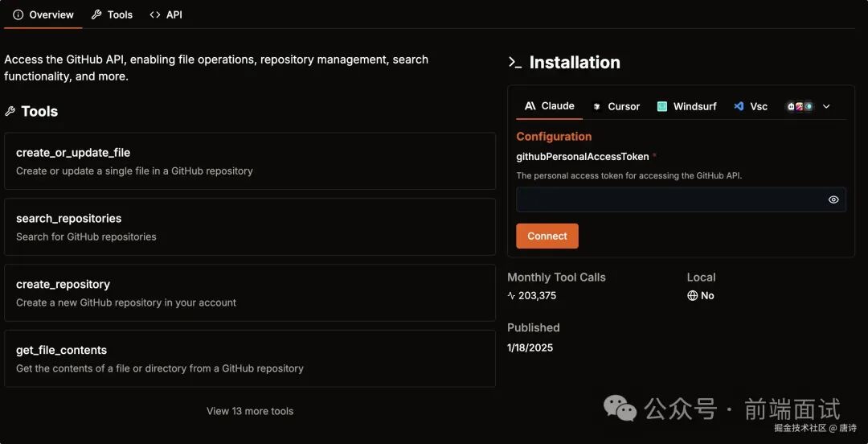The width and height of the screenshot is (868, 444).
Task: Open the get_file_contents tool card
Action: 250,358
